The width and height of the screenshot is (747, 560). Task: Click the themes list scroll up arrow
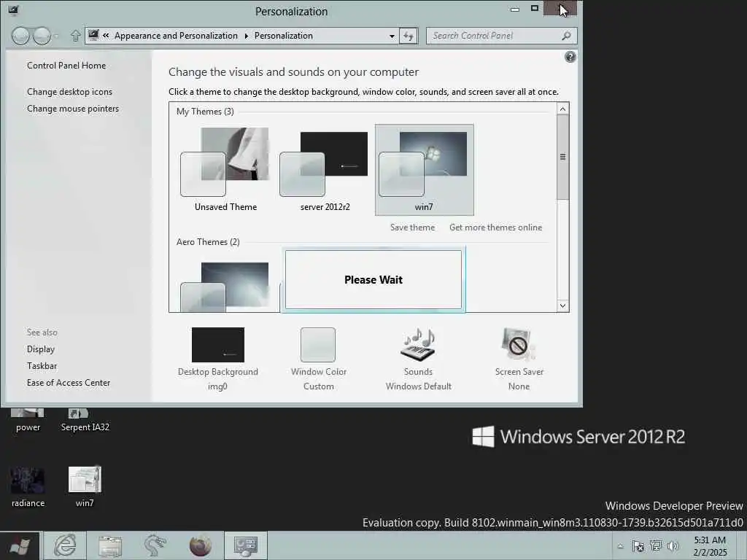pyautogui.click(x=562, y=109)
